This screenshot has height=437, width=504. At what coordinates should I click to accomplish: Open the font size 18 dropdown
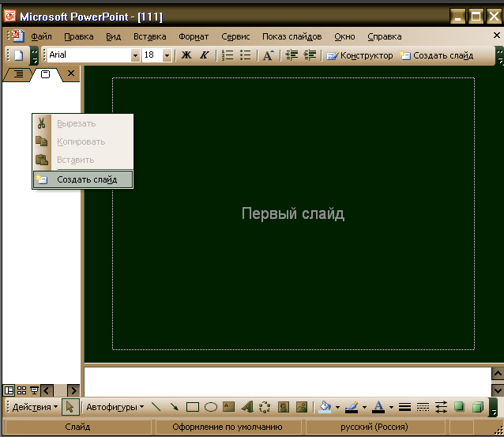click(x=167, y=55)
